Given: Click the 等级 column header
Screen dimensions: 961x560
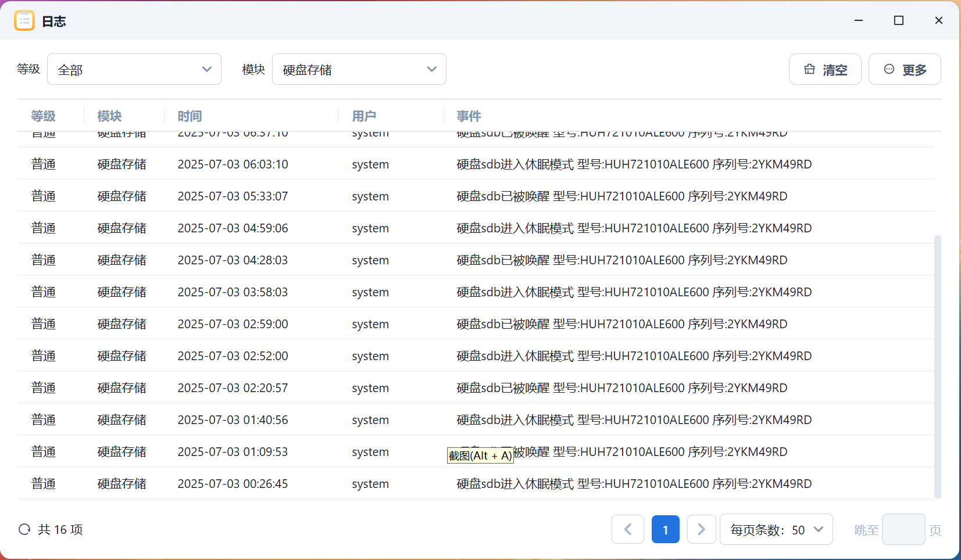Looking at the screenshot, I should pyautogui.click(x=44, y=116).
